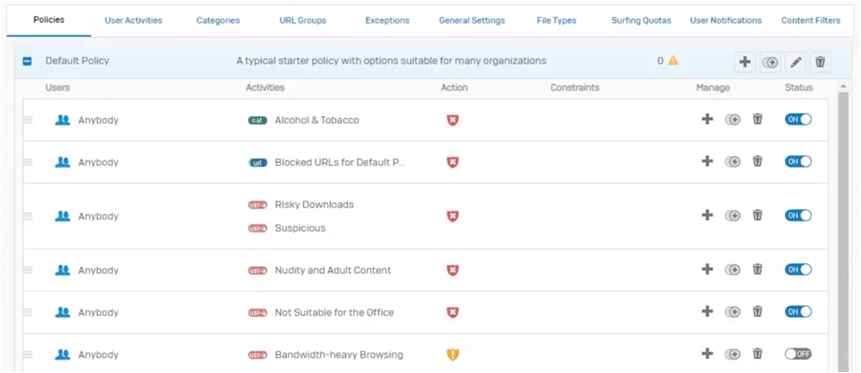Click the Alcohol & Tobacco activity label

(x=317, y=120)
